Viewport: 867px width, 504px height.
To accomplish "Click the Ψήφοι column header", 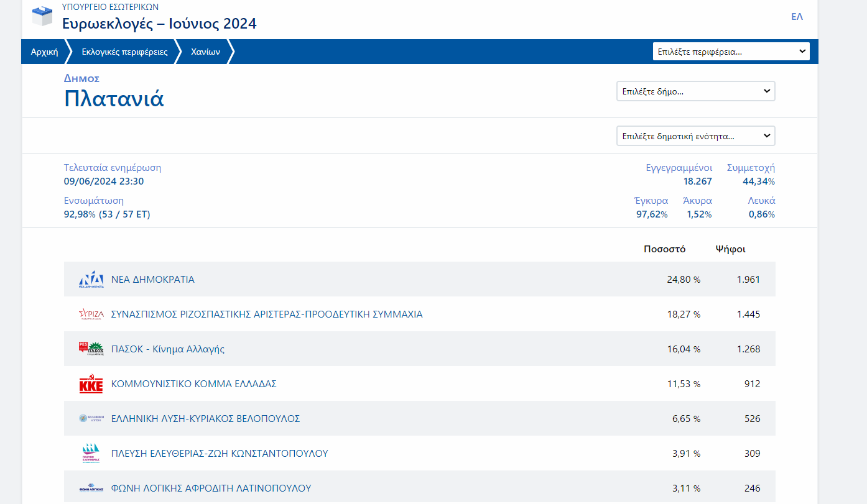I will (x=730, y=249).
